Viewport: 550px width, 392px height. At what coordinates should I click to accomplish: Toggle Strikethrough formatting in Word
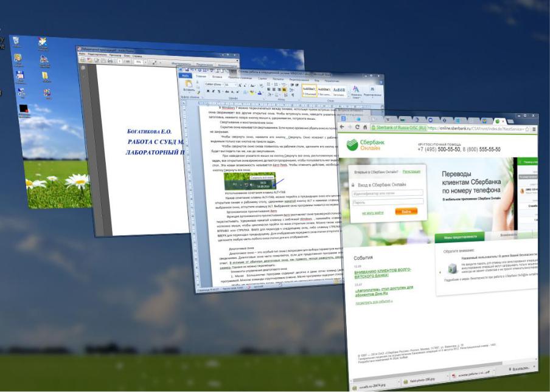(x=227, y=92)
